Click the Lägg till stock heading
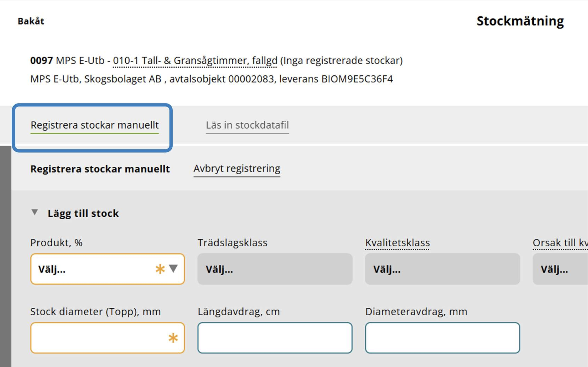The width and height of the screenshot is (588, 367). point(83,213)
